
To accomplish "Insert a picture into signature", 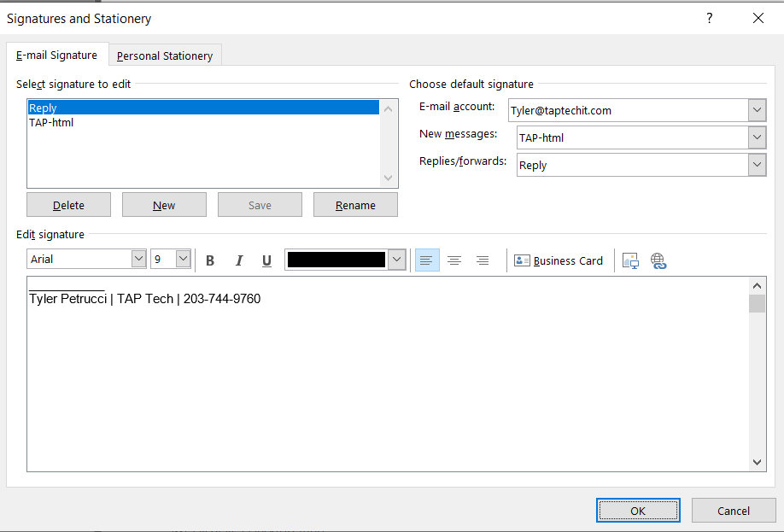I will (x=630, y=260).
